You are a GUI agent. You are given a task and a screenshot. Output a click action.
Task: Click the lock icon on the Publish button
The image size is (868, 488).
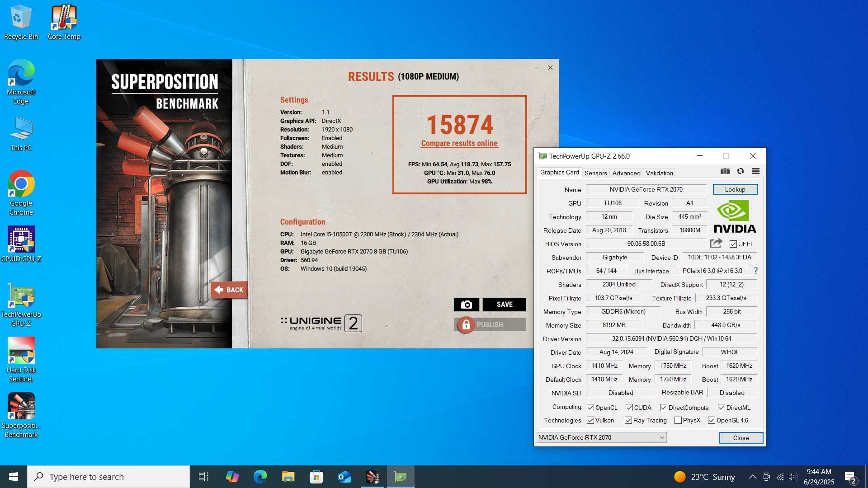[466, 325]
